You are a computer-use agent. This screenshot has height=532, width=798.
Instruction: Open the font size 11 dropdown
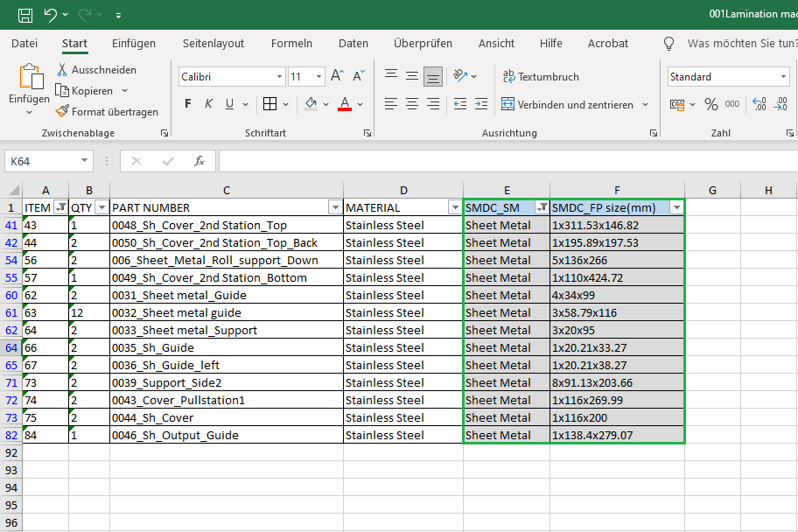pos(318,77)
